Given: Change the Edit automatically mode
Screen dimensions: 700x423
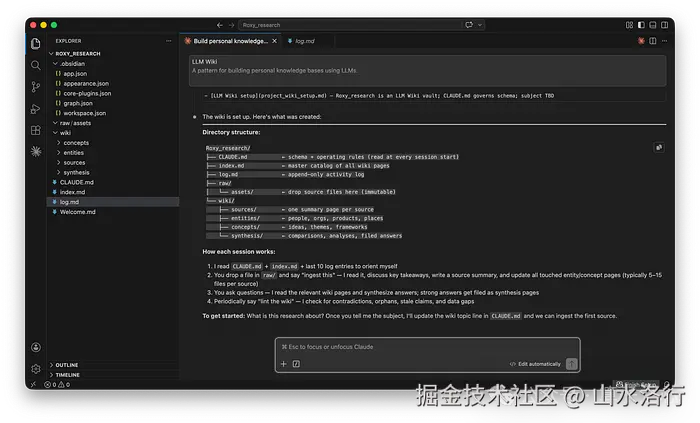Looking at the screenshot, I should [x=535, y=364].
